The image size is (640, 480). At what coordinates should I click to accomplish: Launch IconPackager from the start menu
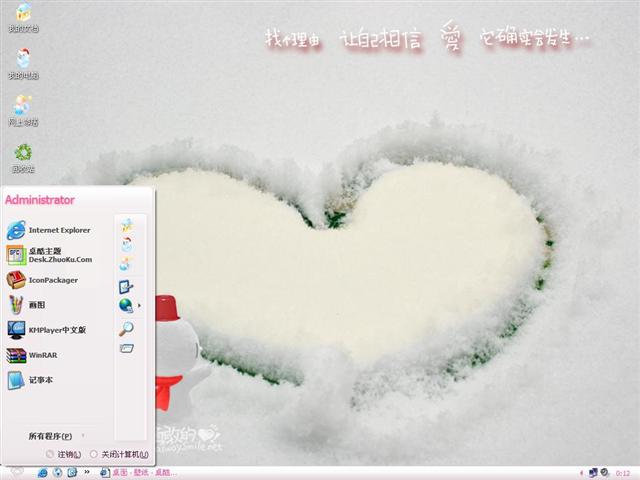point(42,280)
